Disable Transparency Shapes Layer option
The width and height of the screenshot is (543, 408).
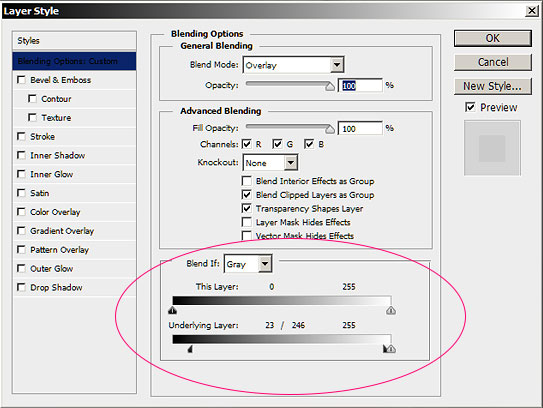pos(247,209)
